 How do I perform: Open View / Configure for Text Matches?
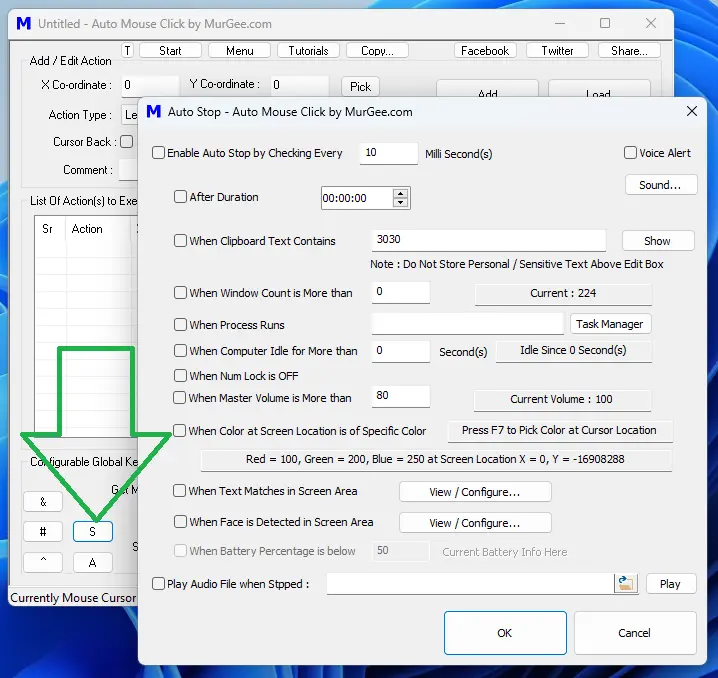(x=475, y=492)
